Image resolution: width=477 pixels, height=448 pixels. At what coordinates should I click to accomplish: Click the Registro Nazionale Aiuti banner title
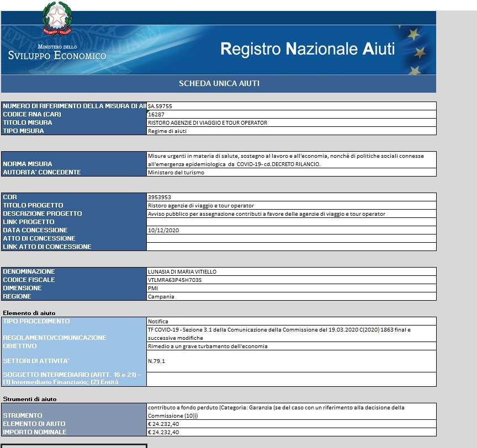coord(308,49)
